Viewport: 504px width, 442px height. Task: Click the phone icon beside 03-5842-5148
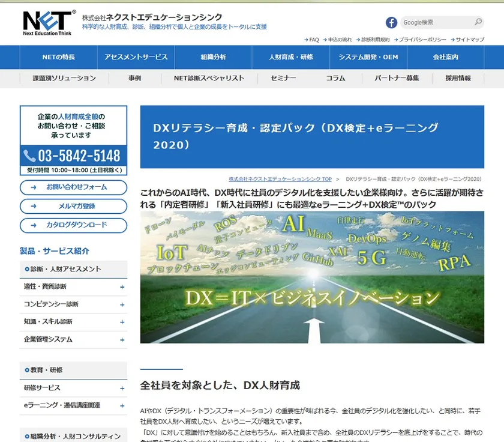coord(29,156)
